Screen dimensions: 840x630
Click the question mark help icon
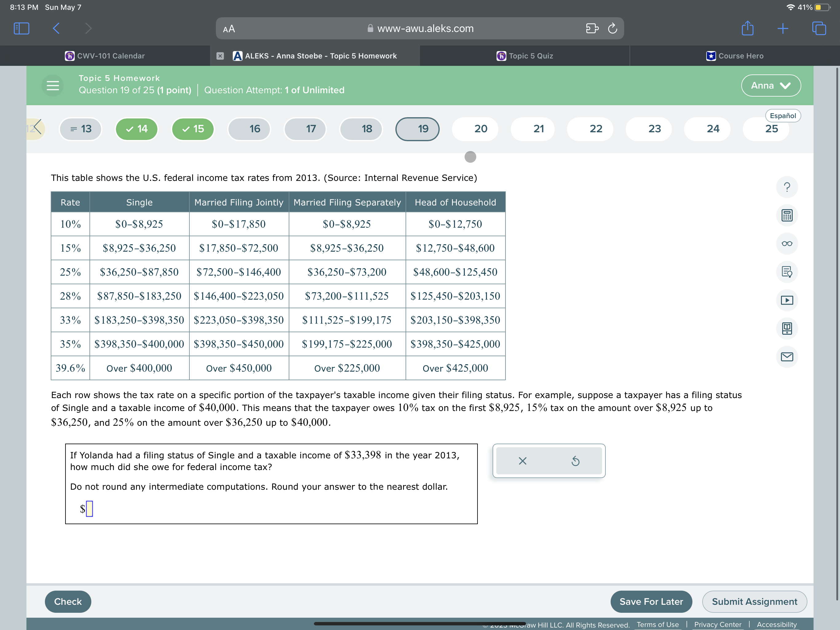coord(787,187)
